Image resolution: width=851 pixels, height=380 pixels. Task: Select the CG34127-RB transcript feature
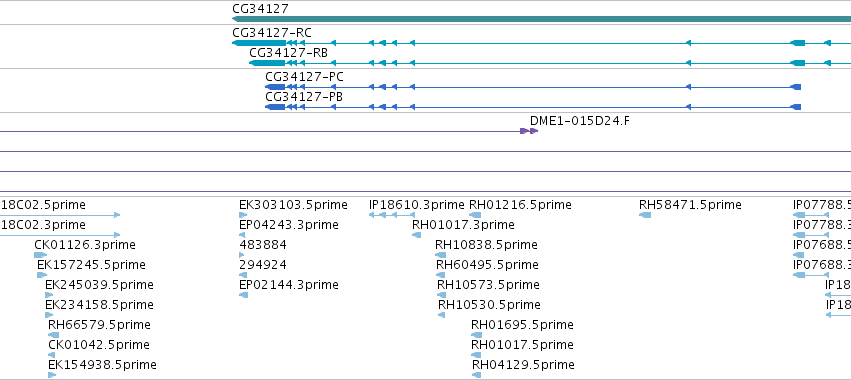550,63
